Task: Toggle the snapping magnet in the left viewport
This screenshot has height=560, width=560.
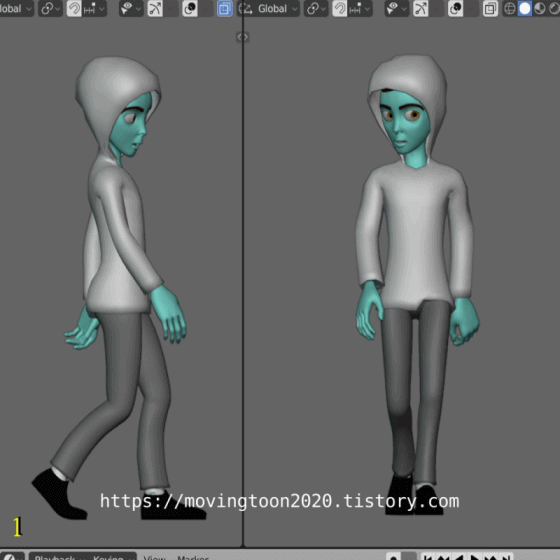Action: click(74, 9)
